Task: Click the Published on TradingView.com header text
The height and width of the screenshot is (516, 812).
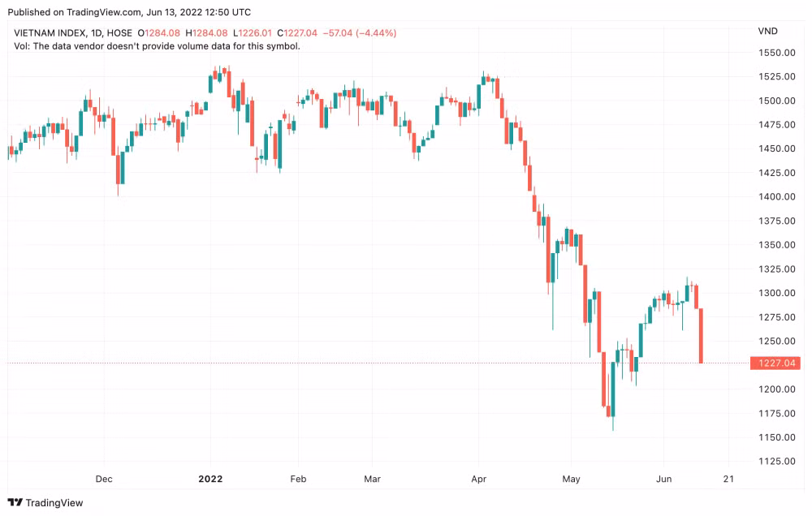Action: (x=129, y=12)
